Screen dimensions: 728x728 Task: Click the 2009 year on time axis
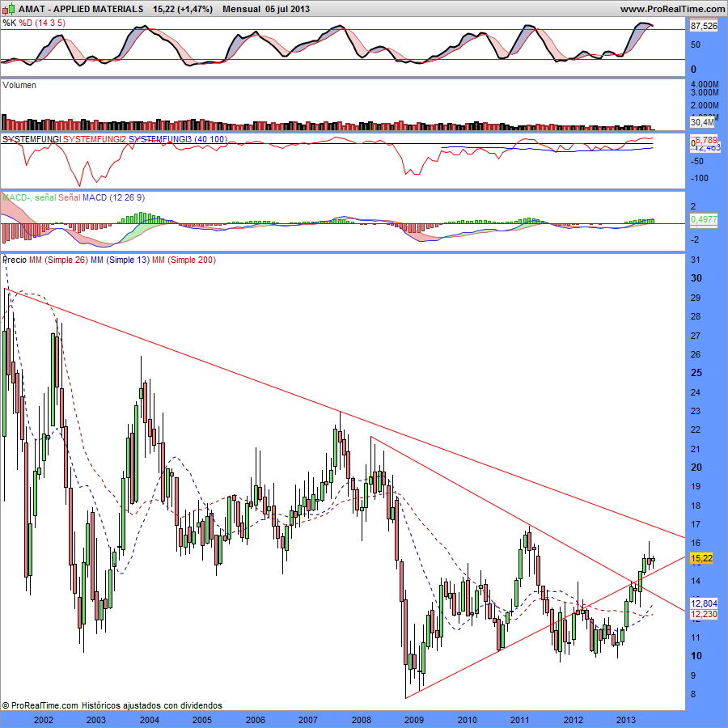point(414,720)
